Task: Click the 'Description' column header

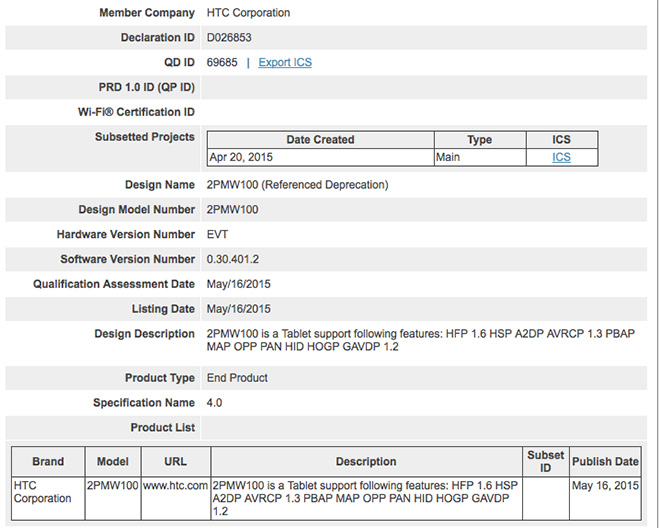Action: (x=366, y=461)
